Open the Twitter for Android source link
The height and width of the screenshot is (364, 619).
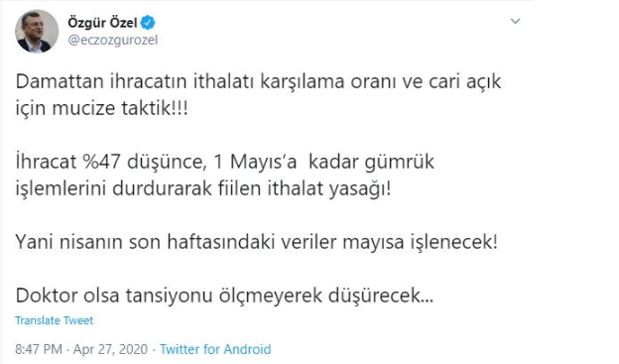click(215, 349)
